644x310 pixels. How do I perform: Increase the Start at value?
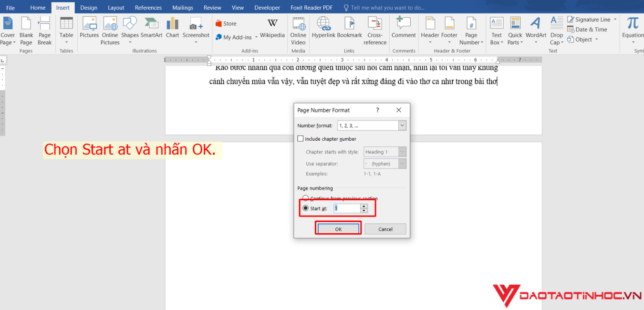click(x=364, y=206)
